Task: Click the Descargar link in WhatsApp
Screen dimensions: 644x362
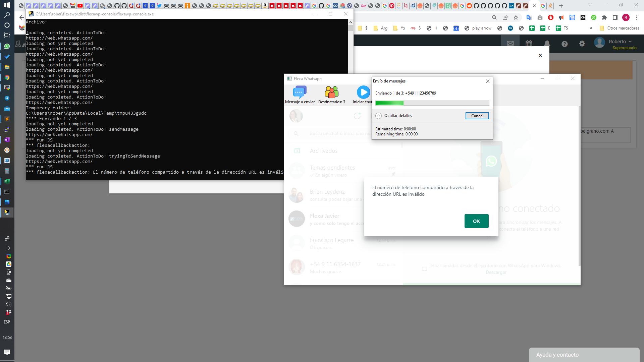Action: tap(496, 272)
